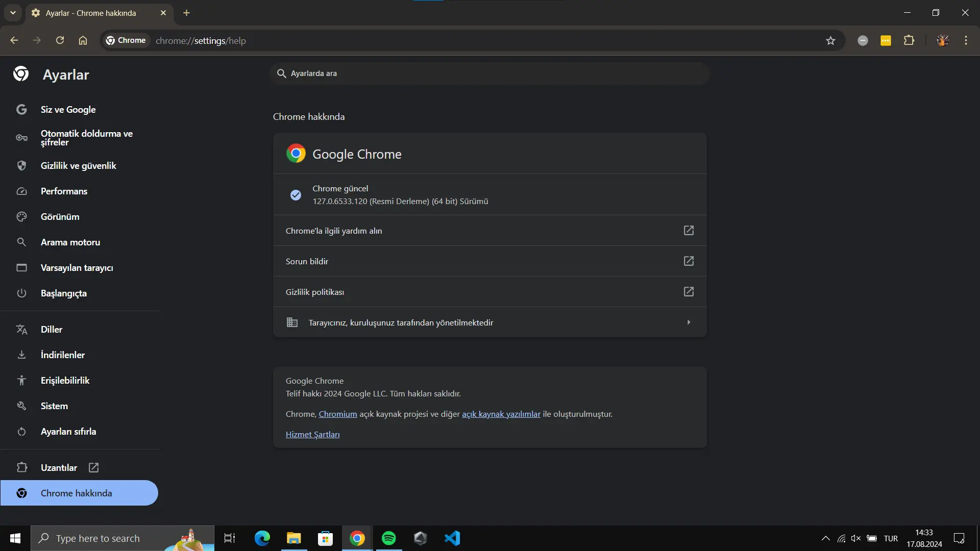Open Otomatik doldurma ve şifreler section
This screenshot has width=980, height=551.
click(x=80, y=138)
